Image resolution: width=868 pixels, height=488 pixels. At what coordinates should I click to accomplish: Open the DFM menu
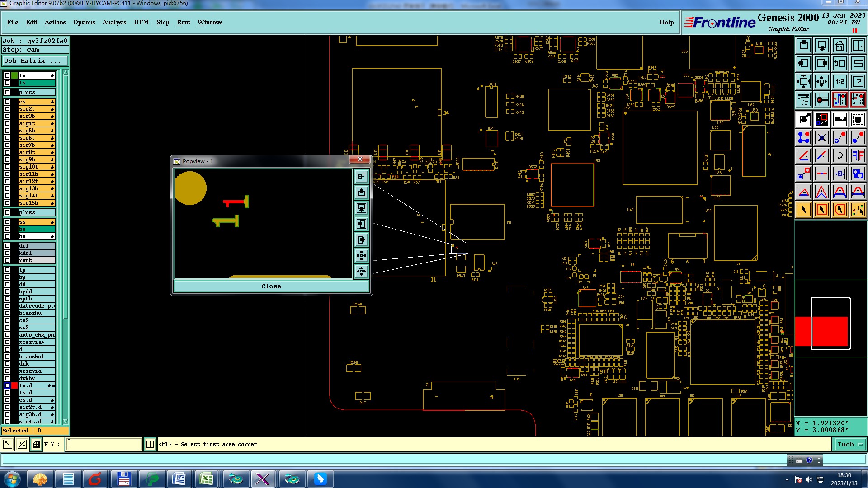click(141, 22)
